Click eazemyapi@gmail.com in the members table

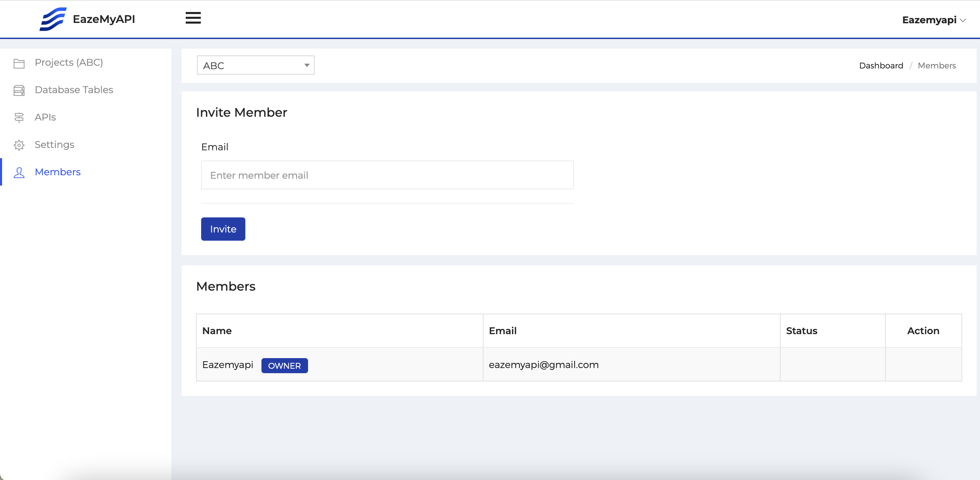544,365
